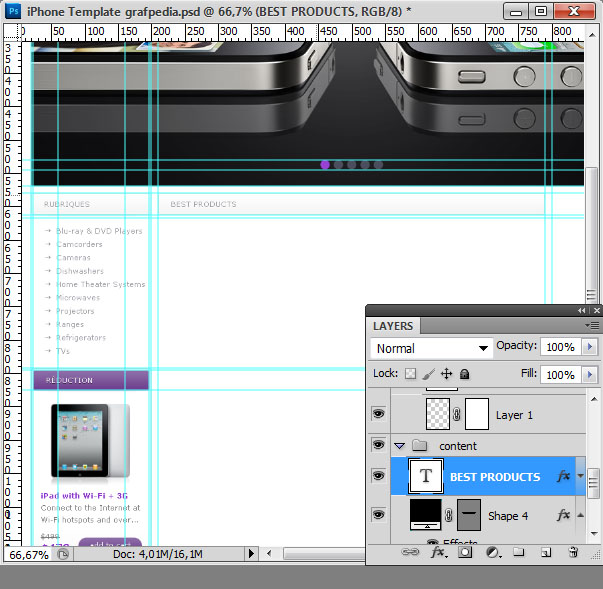Click the iPad product image on canvas
603x589 pixels.
coord(90,441)
